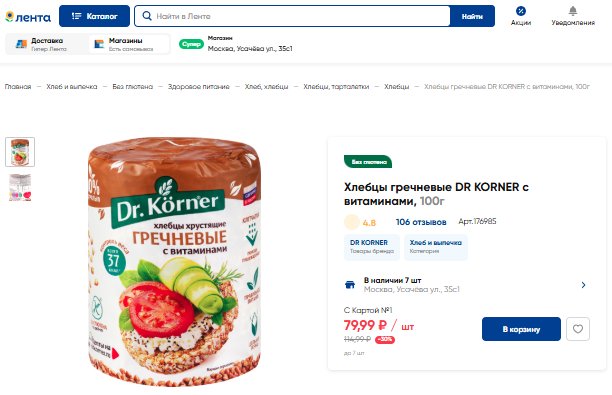Viewport: 612px width, 395px height.
Task: Click the magnifier icon in search bar
Action: tap(147, 16)
